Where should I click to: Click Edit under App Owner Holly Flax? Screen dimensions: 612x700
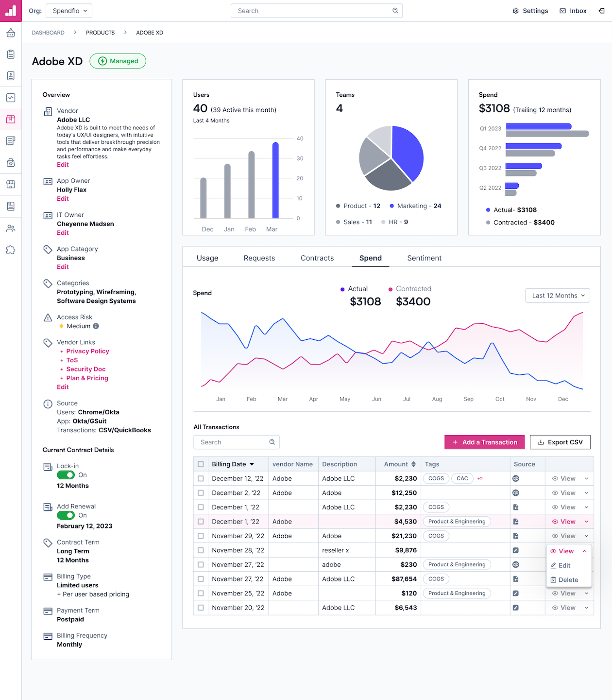coord(63,199)
